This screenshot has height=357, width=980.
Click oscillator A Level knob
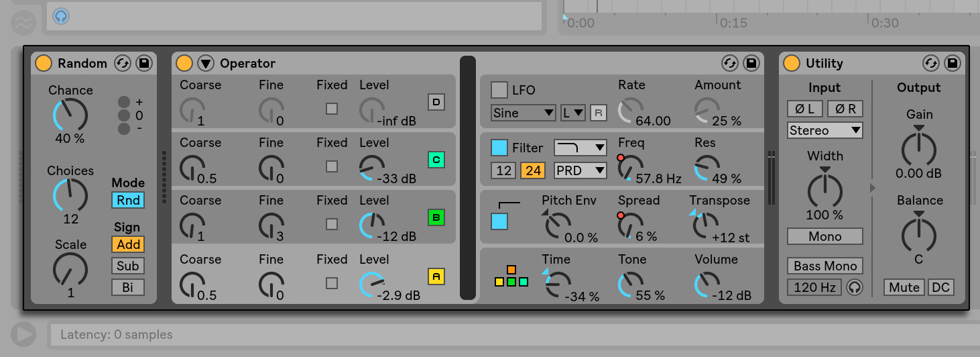[x=372, y=285]
